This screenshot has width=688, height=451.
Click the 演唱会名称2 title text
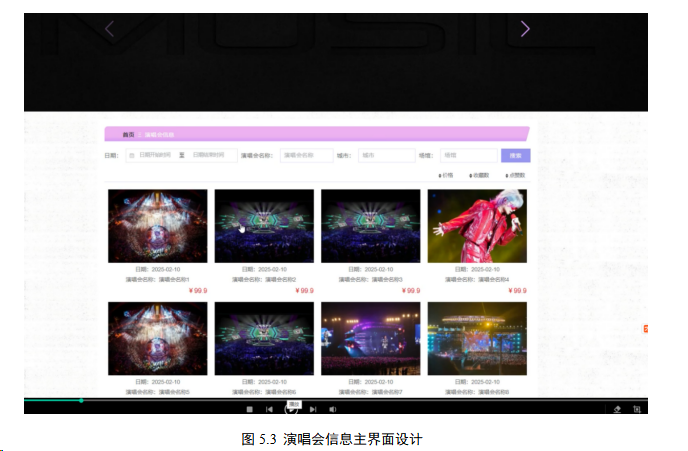pyautogui.click(x=264, y=279)
